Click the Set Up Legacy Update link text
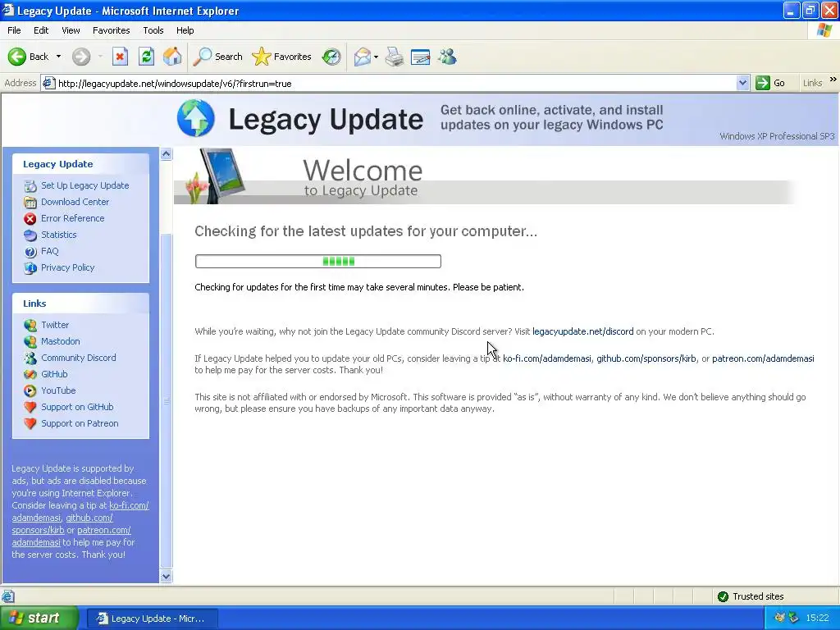The height and width of the screenshot is (630, 840). click(85, 185)
